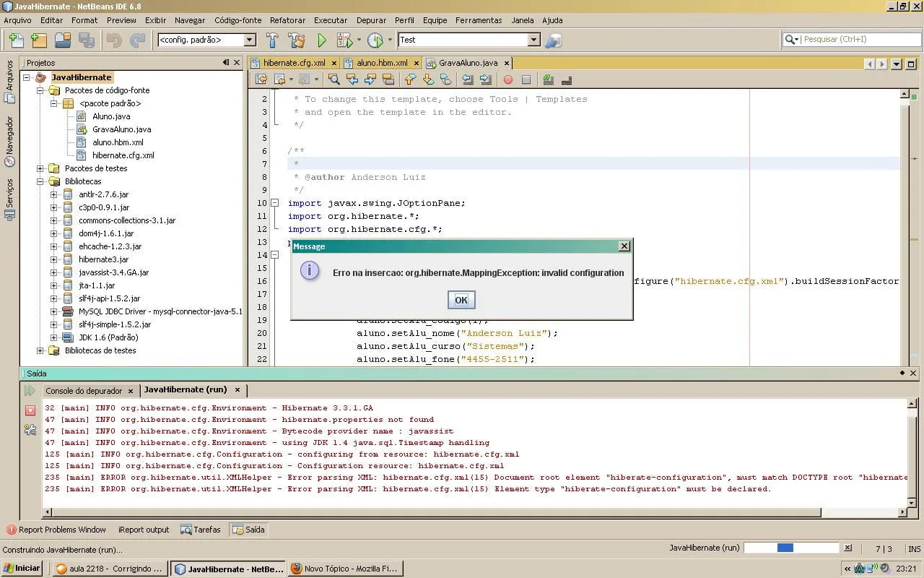Click the Build Main Project hammer icon
This screenshot has width=924, height=578.
[272, 40]
